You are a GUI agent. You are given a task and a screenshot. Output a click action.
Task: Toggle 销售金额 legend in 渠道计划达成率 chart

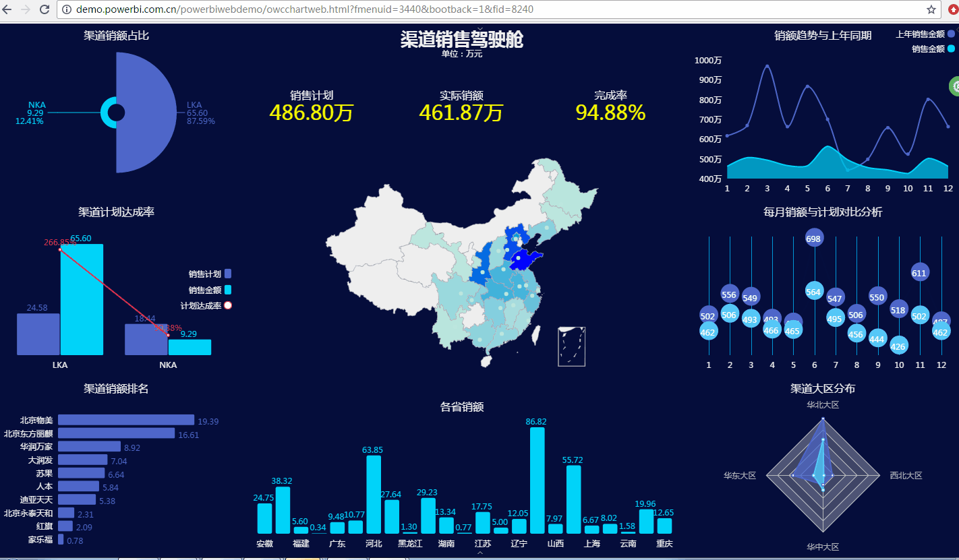click(210, 290)
